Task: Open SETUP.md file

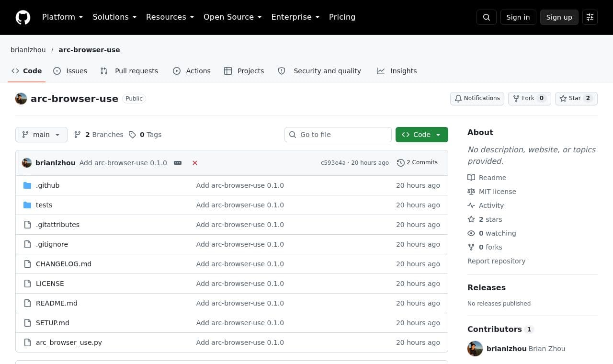Action: [x=53, y=323]
